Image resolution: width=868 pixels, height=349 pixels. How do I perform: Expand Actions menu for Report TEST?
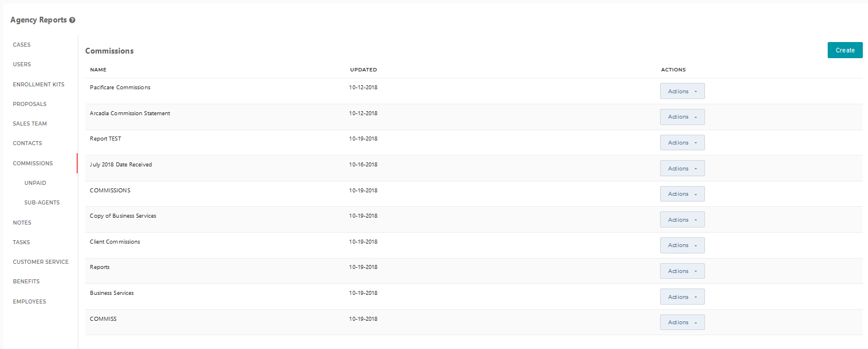pyautogui.click(x=682, y=142)
